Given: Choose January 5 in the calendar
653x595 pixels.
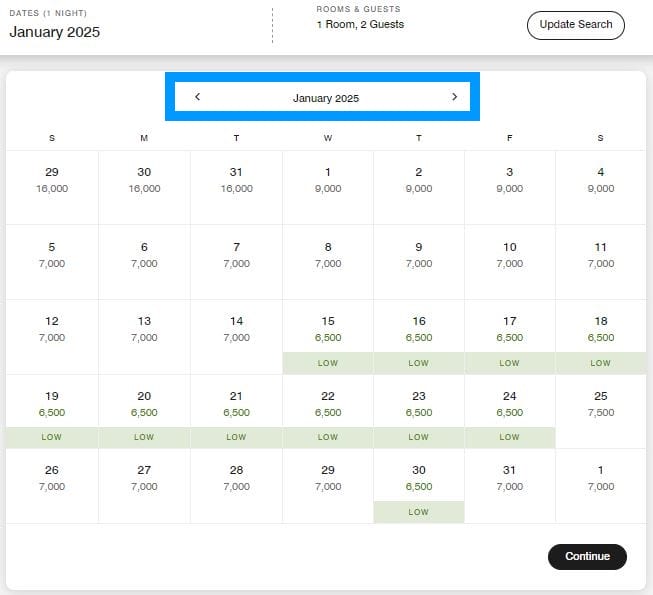Looking at the screenshot, I should tap(52, 262).
